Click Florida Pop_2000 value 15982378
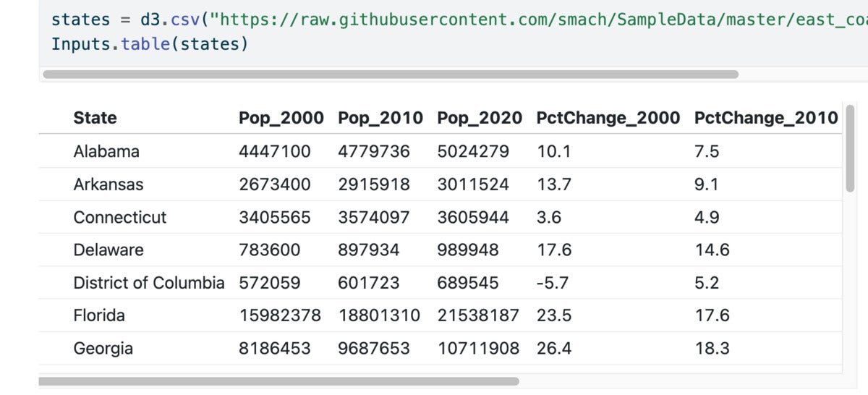The height and width of the screenshot is (395, 868). (x=281, y=315)
